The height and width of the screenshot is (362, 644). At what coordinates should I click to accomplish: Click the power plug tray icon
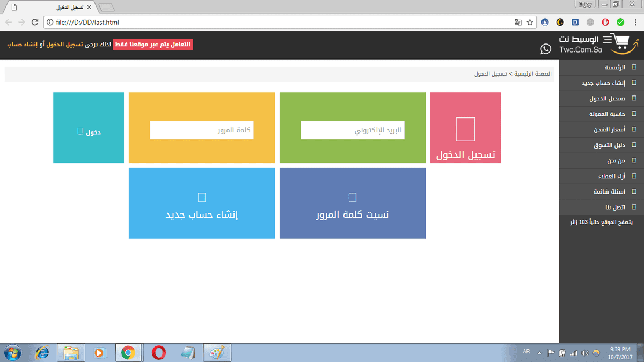[x=562, y=352]
